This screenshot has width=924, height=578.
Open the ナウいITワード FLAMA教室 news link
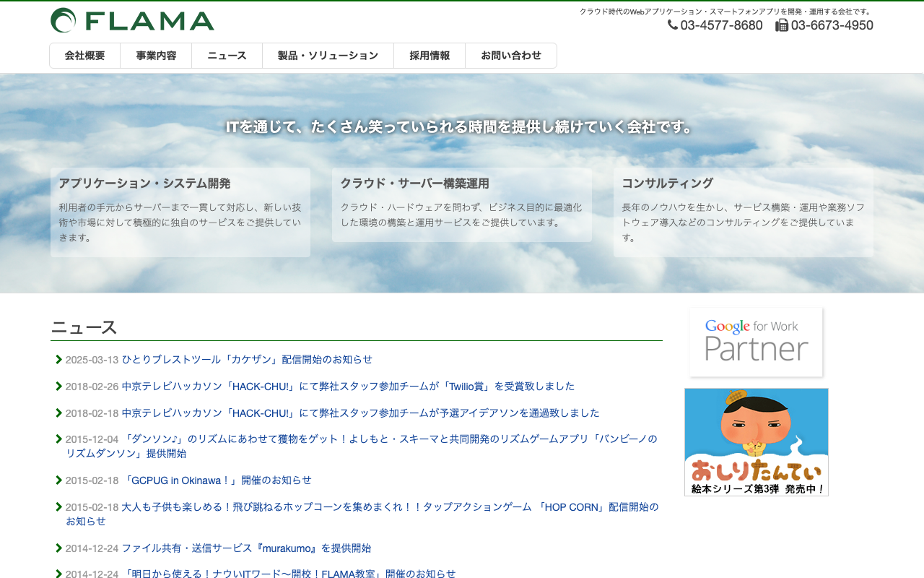tap(289, 573)
